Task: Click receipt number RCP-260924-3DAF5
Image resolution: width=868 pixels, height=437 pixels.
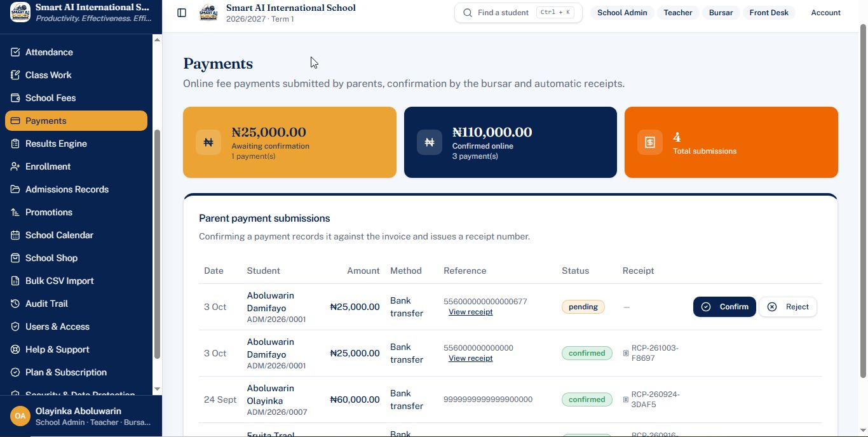Action: (x=656, y=400)
